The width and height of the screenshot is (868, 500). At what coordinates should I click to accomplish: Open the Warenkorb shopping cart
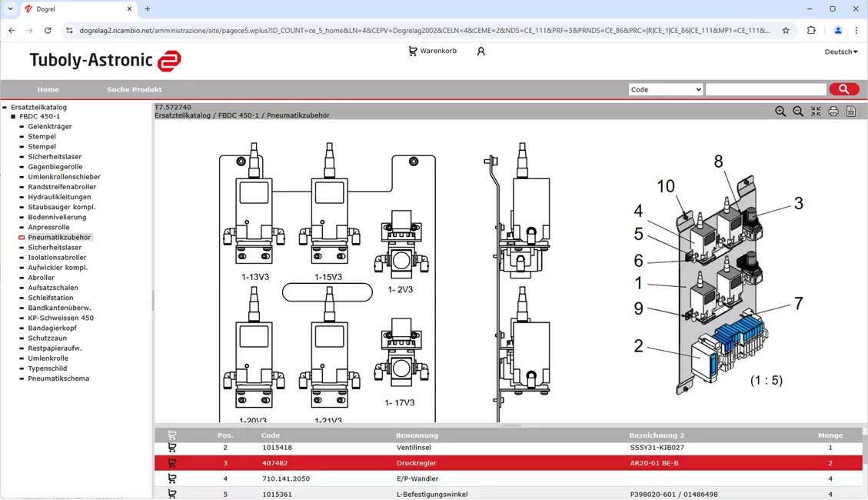point(432,51)
